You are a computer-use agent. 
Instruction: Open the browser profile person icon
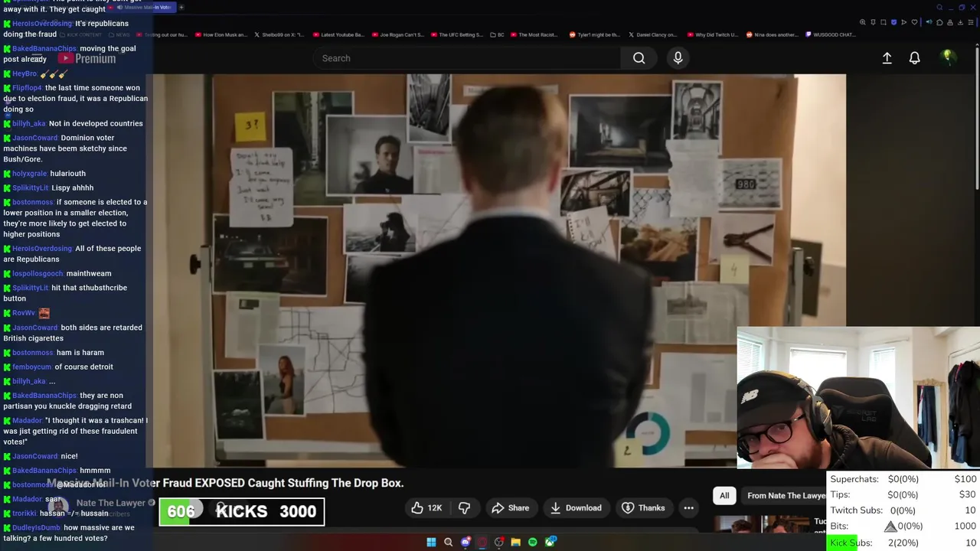coord(950,22)
